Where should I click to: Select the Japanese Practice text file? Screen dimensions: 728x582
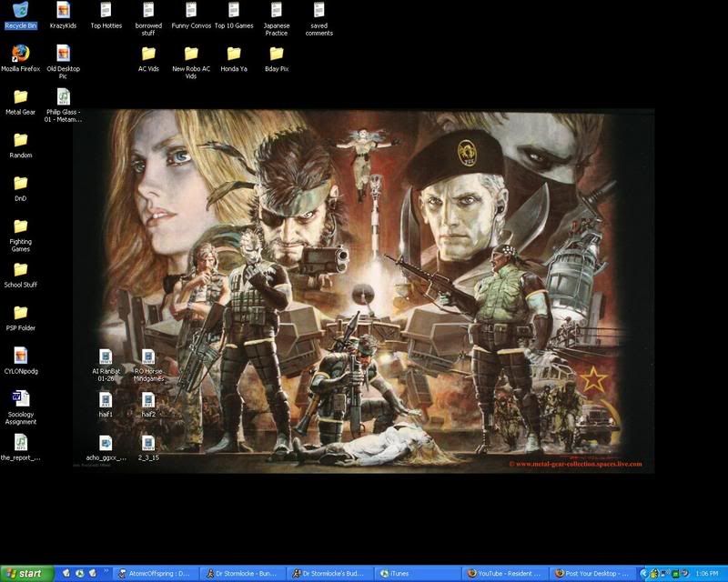coord(277,19)
